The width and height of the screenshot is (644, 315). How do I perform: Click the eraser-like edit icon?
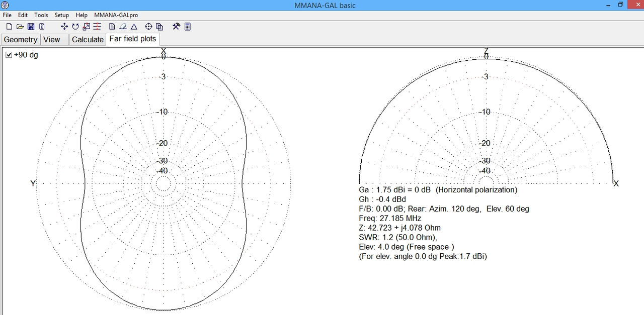tap(123, 27)
